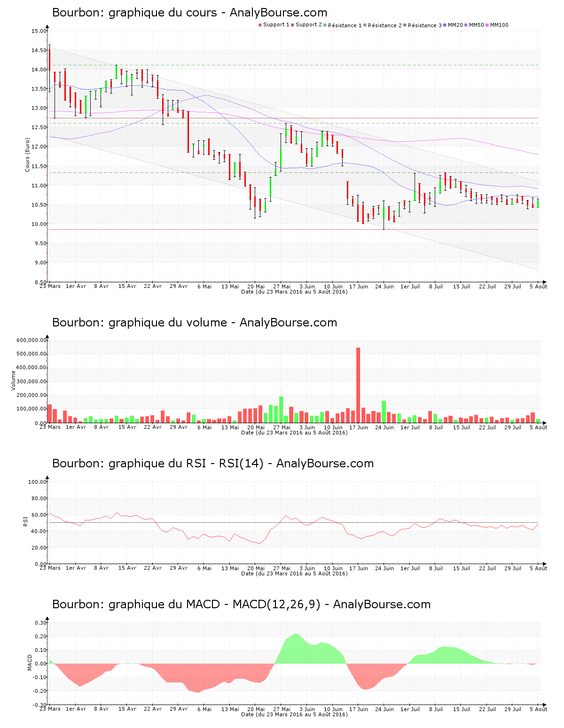Screen dimensions: 564x728
Task: Click the -0.20 MACD axis value
Action: coord(40,691)
